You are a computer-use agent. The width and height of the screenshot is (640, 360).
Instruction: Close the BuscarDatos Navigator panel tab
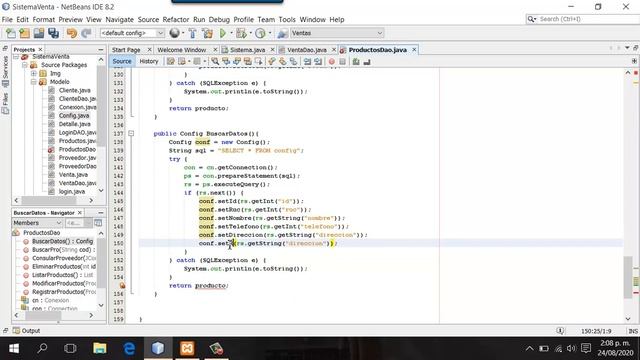coord(80,213)
